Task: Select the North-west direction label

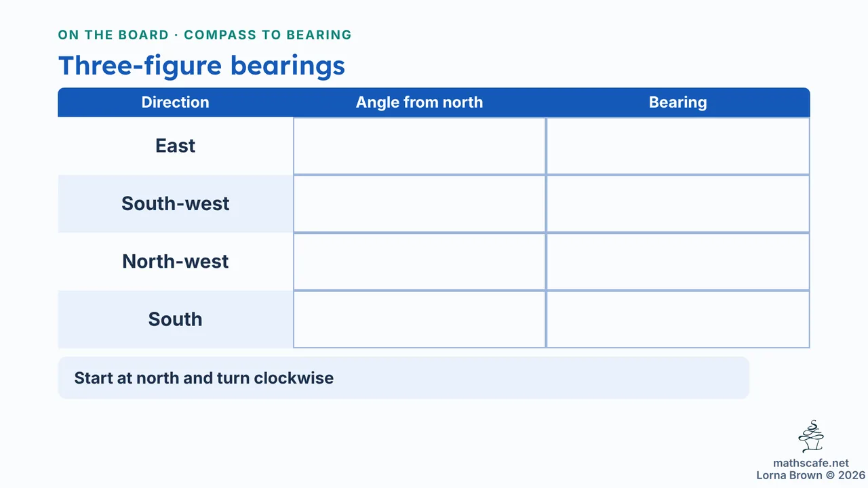Action: click(176, 262)
